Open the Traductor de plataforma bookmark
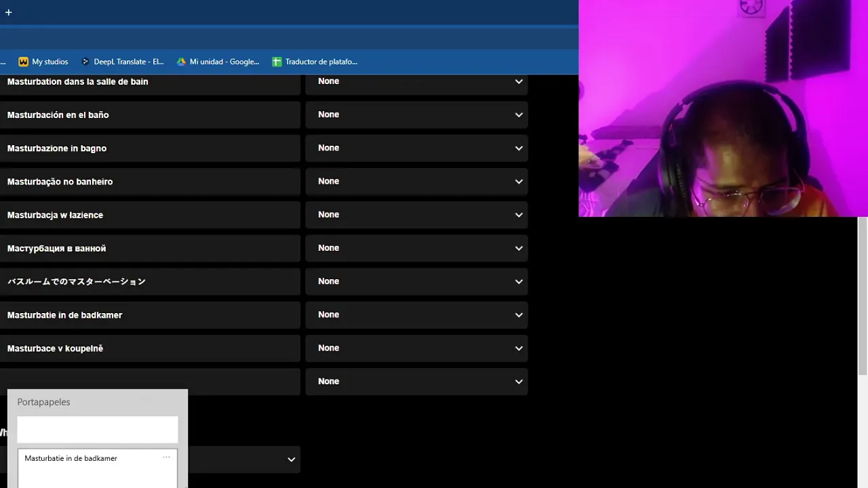The height and width of the screenshot is (488, 868). coord(315,62)
